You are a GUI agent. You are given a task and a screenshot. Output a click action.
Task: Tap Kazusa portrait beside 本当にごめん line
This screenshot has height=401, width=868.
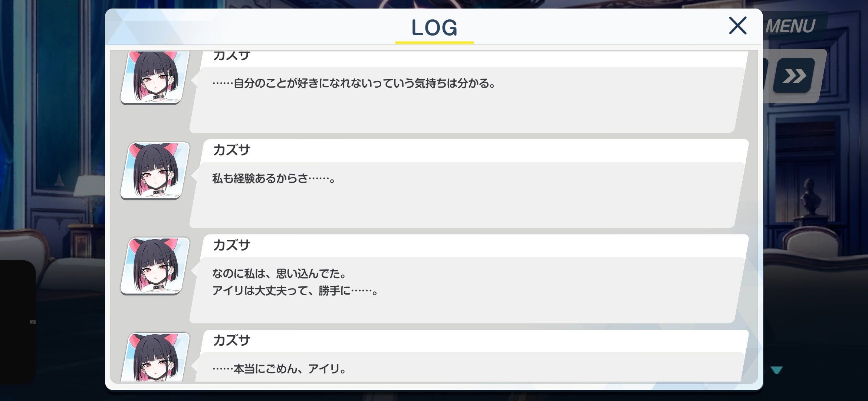point(155,357)
